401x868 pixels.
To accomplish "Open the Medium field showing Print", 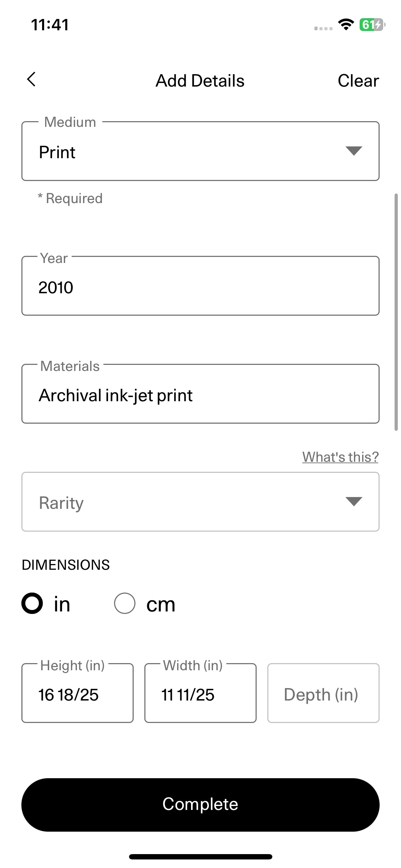I will (200, 151).
